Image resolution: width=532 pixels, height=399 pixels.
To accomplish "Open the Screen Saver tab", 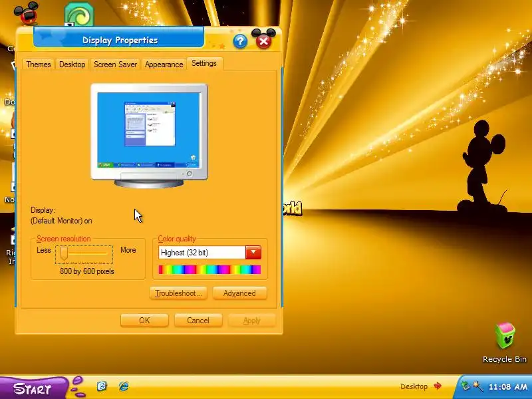I will tap(115, 64).
